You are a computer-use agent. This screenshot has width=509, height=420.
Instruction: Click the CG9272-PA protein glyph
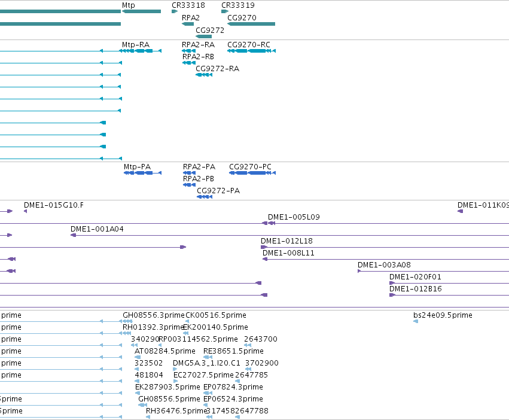pyautogui.click(x=205, y=197)
